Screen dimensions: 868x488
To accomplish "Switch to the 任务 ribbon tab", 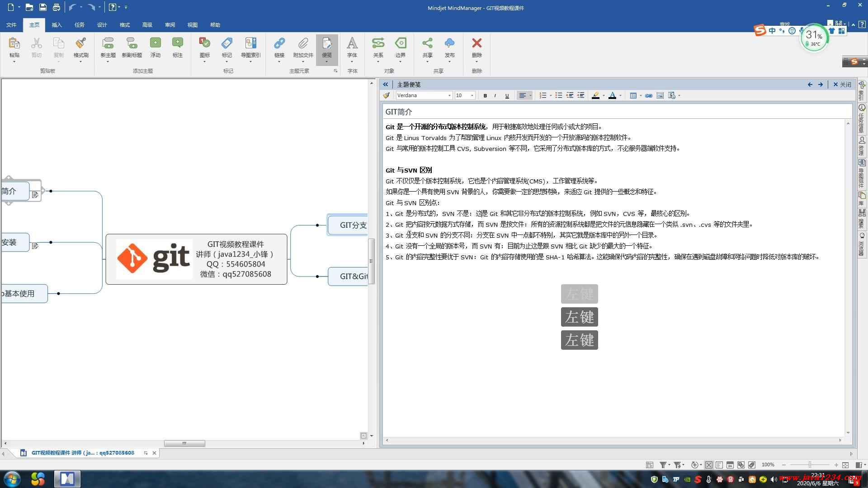I will pyautogui.click(x=80, y=25).
